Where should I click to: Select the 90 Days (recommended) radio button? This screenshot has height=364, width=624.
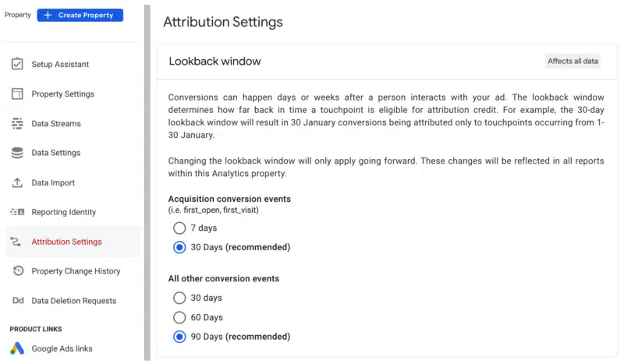(x=179, y=337)
